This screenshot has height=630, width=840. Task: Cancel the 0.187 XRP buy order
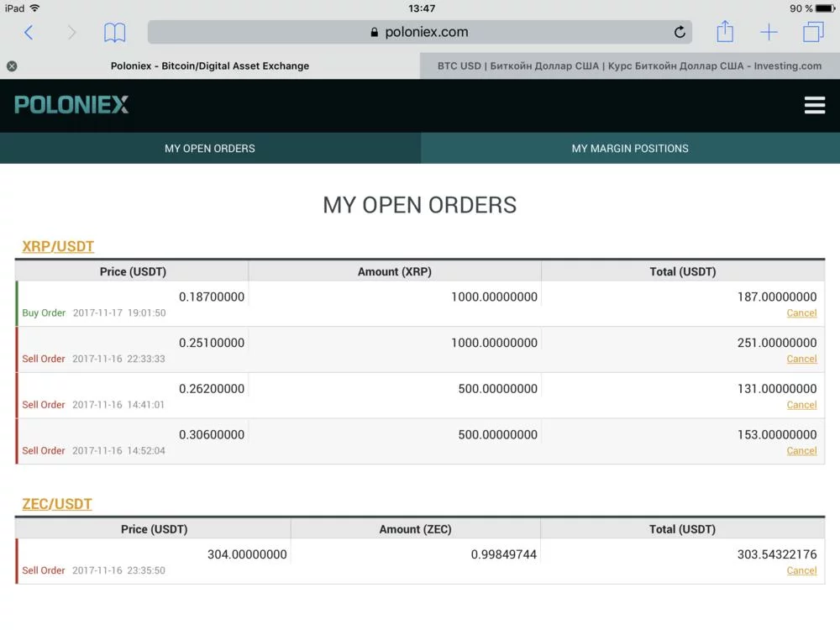click(801, 312)
